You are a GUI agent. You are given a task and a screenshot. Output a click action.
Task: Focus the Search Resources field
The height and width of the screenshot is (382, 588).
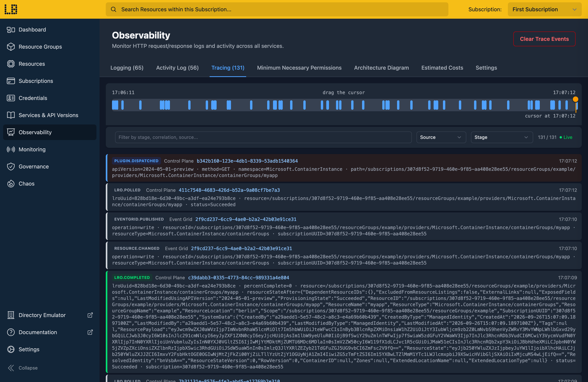pyautogui.click(x=277, y=9)
